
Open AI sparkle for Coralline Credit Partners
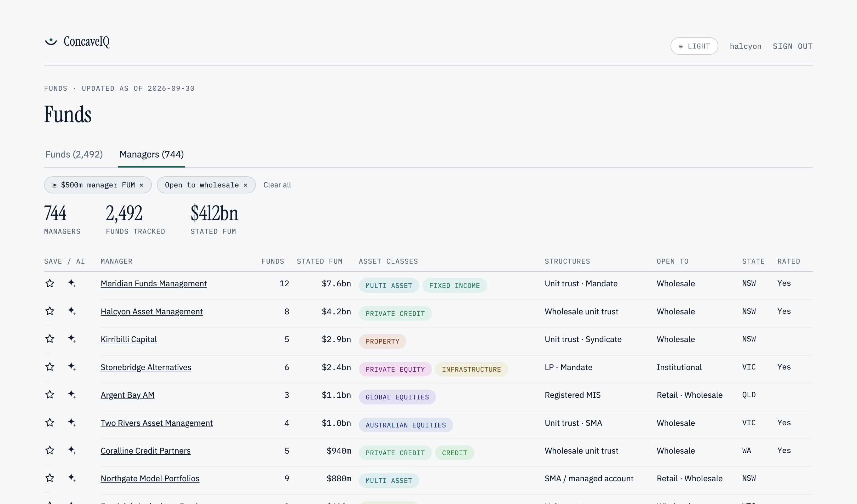pyautogui.click(x=72, y=450)
